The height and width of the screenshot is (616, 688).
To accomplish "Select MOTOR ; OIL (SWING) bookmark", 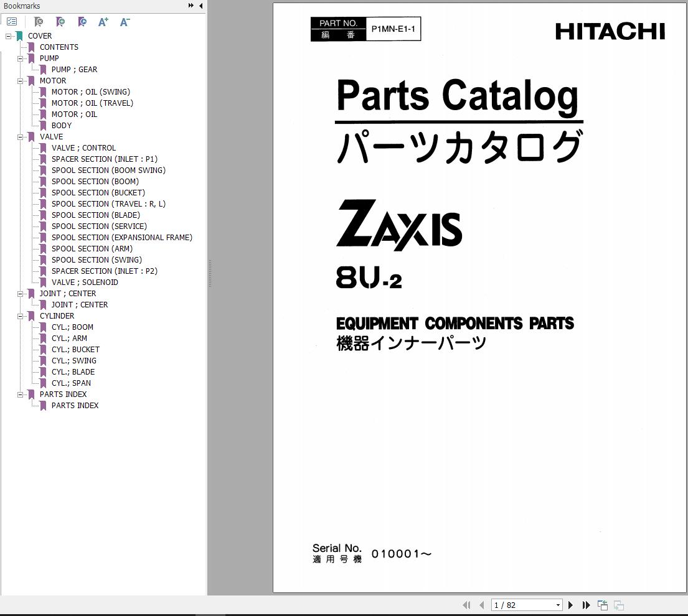I will (90, 91).
